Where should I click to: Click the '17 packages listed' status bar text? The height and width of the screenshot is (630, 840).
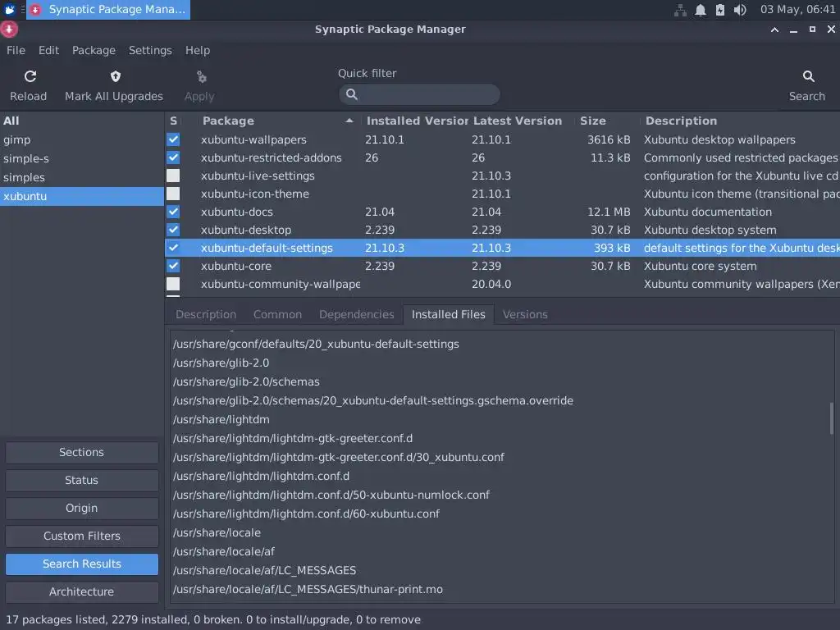point(55,620)
